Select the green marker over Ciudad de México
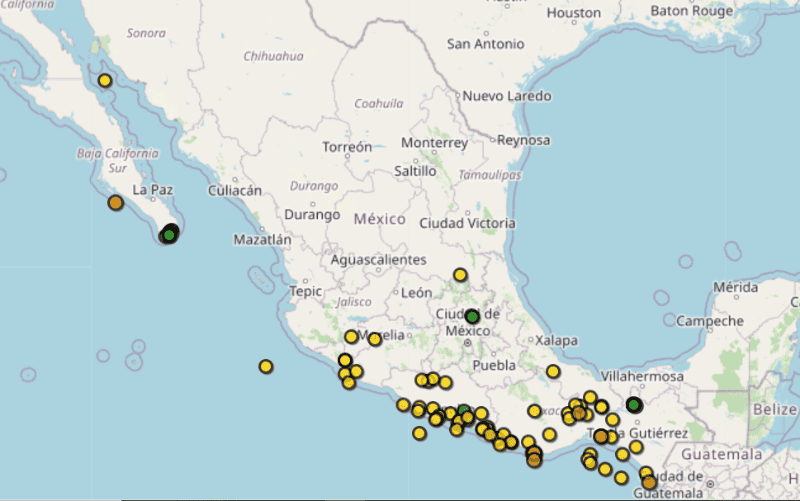The width and height of the screenshot is (800, 501). 472,317
